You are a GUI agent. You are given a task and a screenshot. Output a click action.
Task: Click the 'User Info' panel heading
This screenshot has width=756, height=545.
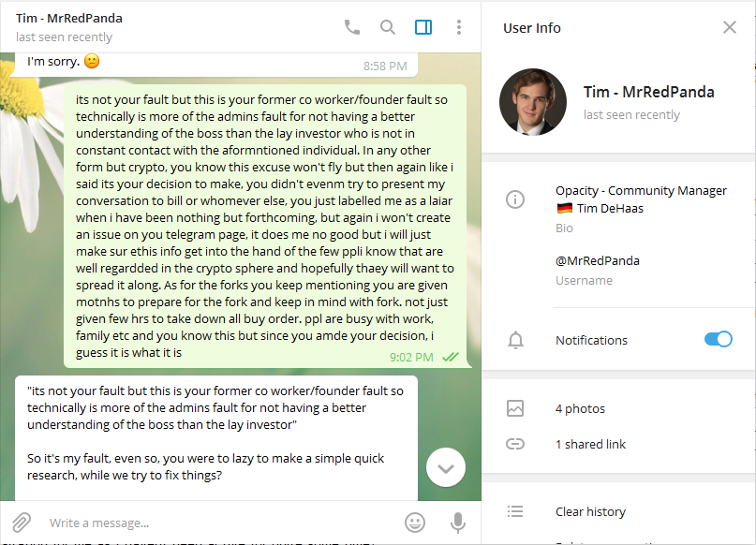tap(532, 28)
